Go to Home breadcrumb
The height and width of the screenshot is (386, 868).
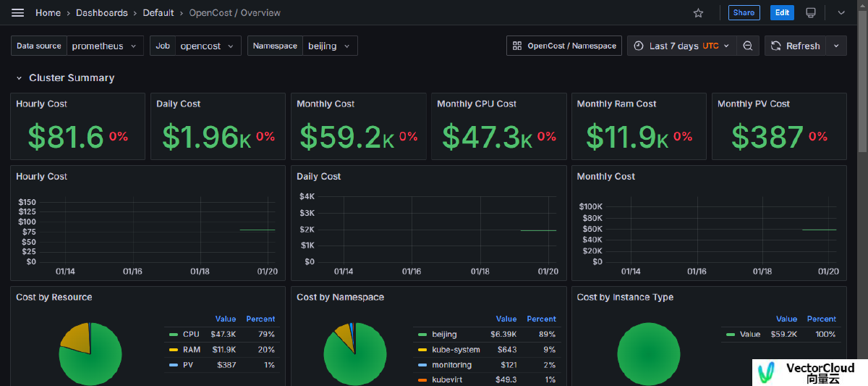(x=48, y=13)
